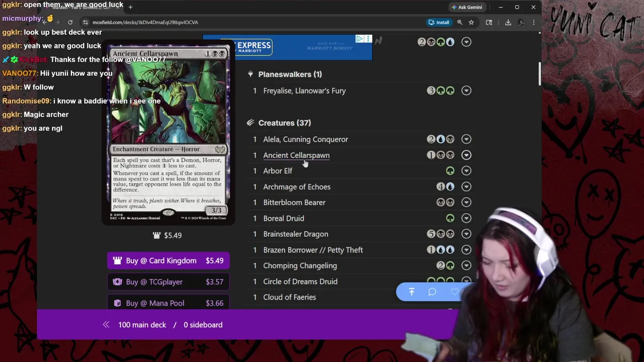The height and width of the screenshot is (362, 644).
Task: Click the 100 main deck count
Action: click(x=142, y=325)
